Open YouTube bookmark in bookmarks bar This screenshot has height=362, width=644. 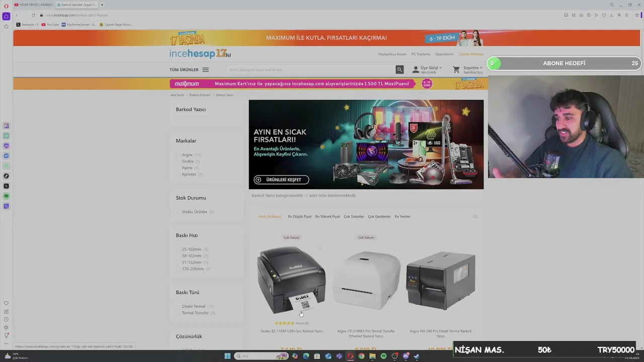[50, 25]
